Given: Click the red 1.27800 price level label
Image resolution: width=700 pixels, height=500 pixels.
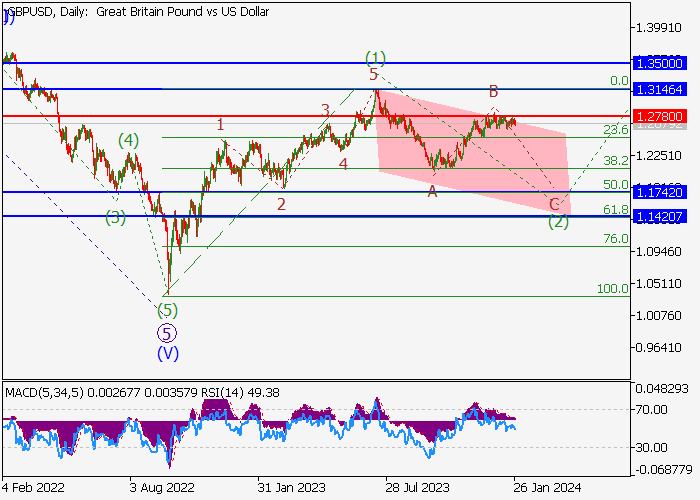Looking at the screenshot, I should pyautogui.click(x=659, y=117).
